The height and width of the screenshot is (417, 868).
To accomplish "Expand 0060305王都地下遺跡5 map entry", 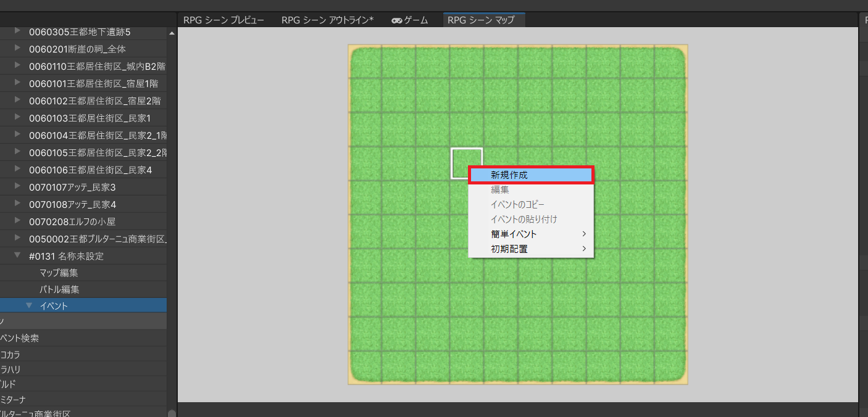I will click(x=17, y=31).
